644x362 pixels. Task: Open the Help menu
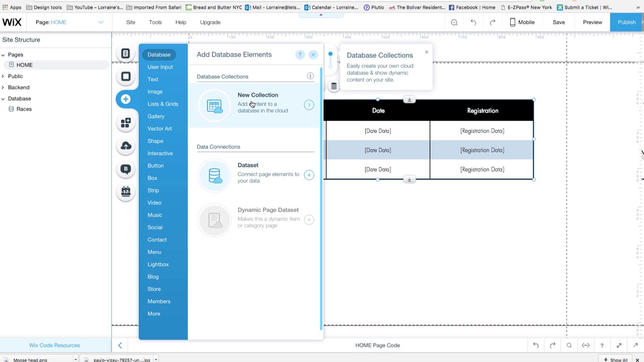[181, 22]
